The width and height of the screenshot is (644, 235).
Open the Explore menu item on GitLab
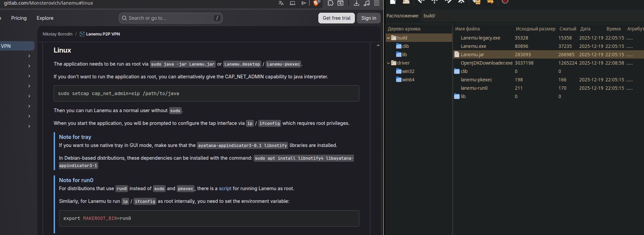tap(45, 18)
